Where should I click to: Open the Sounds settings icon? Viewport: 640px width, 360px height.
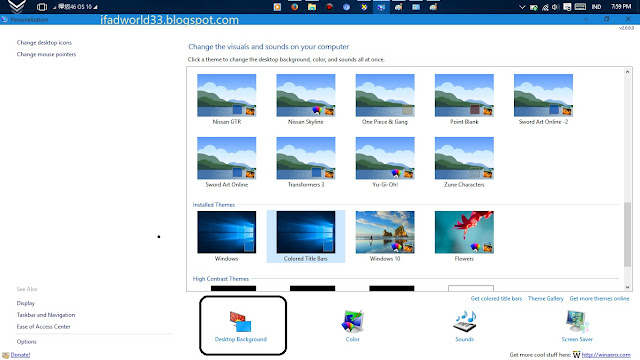464,321
